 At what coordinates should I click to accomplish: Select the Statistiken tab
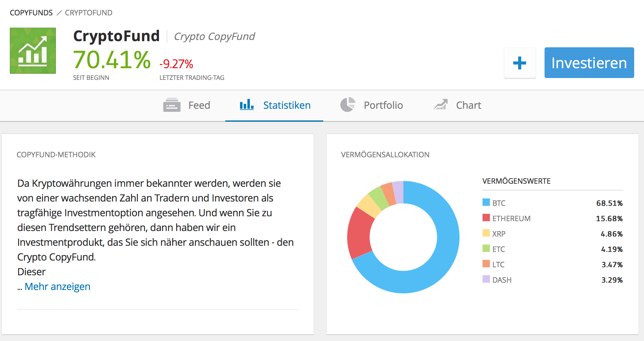[x=274, y=105]
